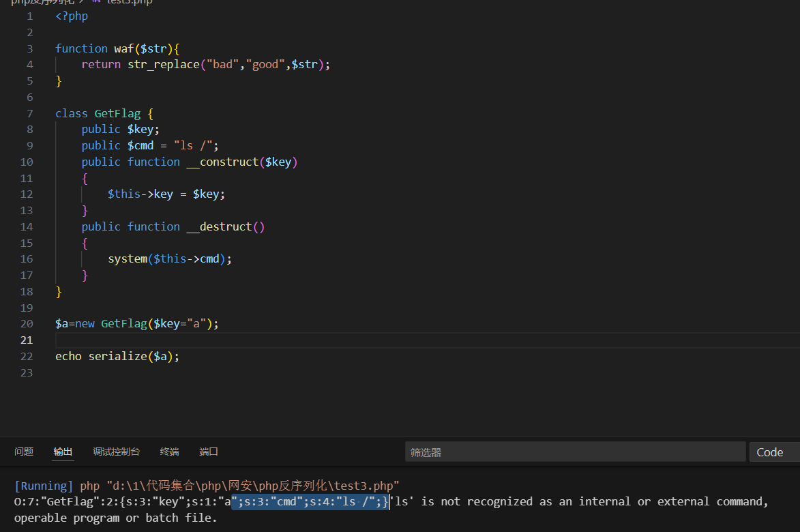800x532 pixels.
Task: Click the closing brace on line 18
Action: click(x=59, y=291)
